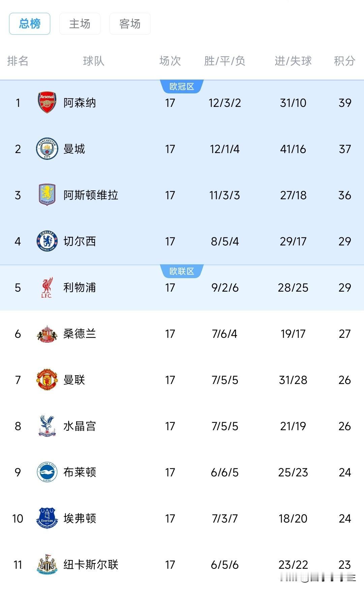This screenshot has height=590, width=364.
Task: Open the Aston Villa crest icon
Action: 47,195
